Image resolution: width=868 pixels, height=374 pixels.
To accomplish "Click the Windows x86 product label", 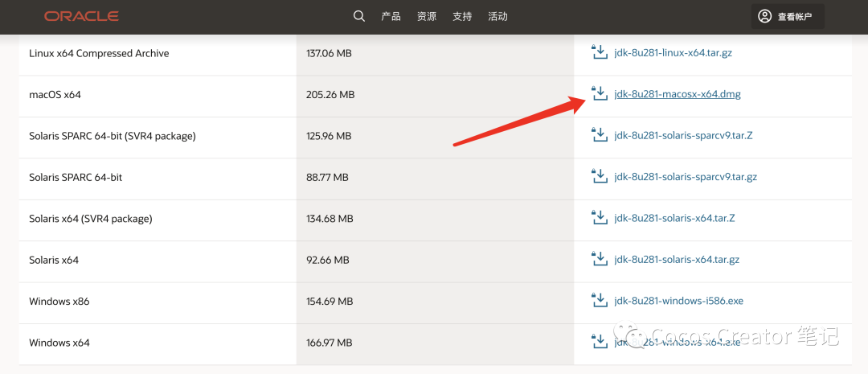I will (x=59, y=302).
